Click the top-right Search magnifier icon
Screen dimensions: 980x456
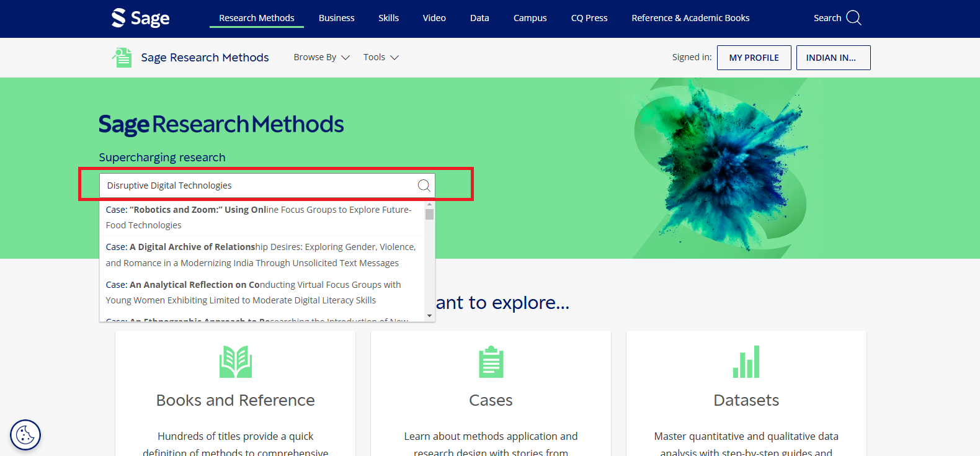(x=853, y=18)
